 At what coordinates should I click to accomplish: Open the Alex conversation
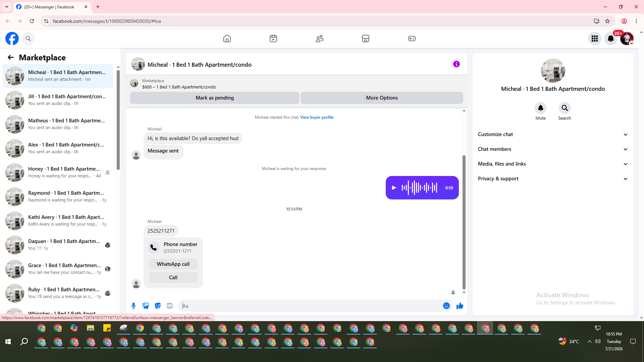coord(58,148)
